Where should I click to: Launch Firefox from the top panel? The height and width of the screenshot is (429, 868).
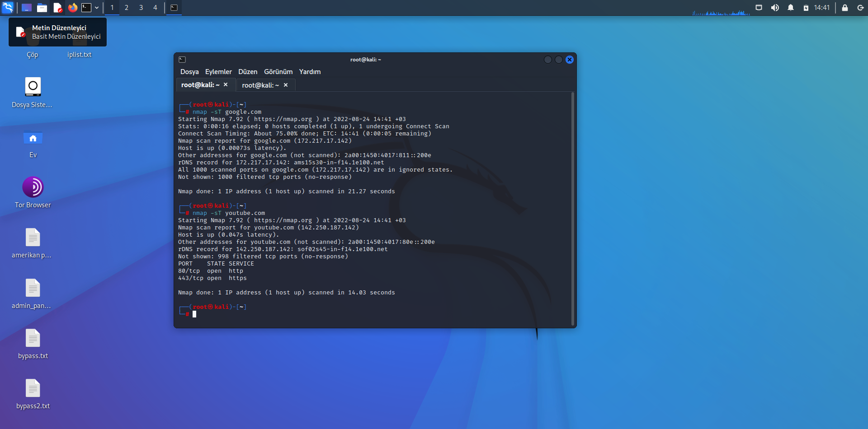coord(73,8)
